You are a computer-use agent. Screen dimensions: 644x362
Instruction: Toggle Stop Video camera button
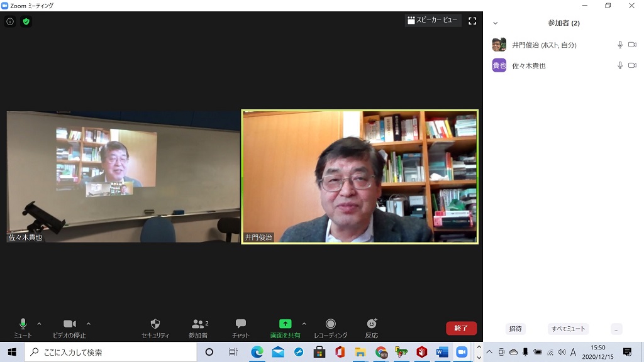click(x=69, y=328)
